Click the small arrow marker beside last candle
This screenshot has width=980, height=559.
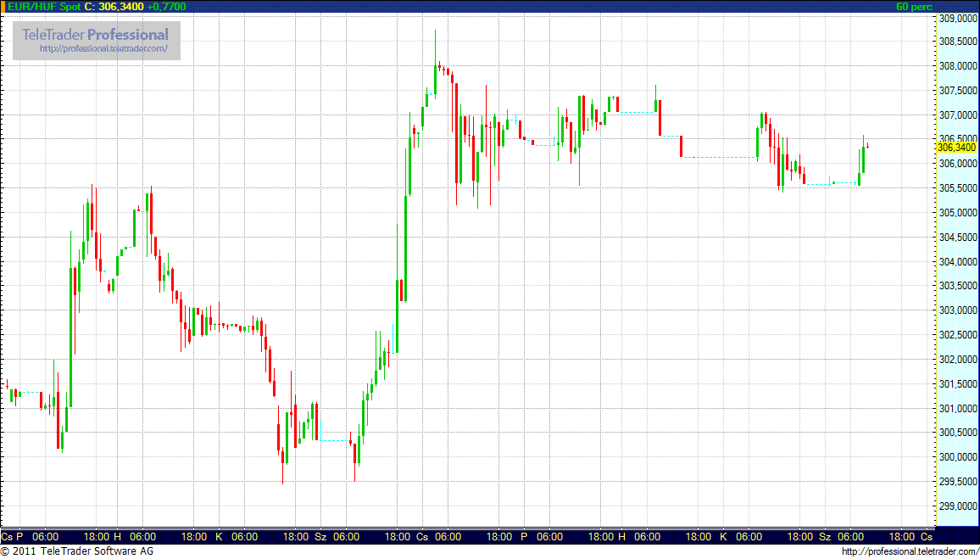pyautogui.click(x=867, y=145)
